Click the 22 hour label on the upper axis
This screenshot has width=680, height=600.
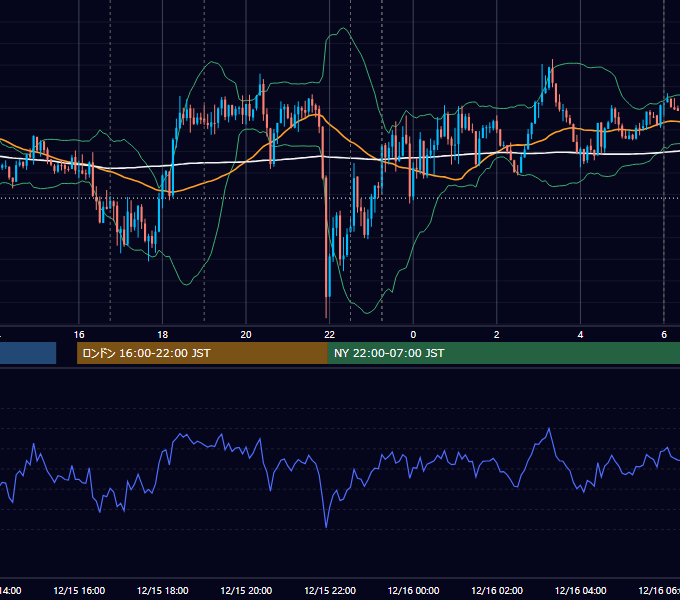click(x=330, y=334)
